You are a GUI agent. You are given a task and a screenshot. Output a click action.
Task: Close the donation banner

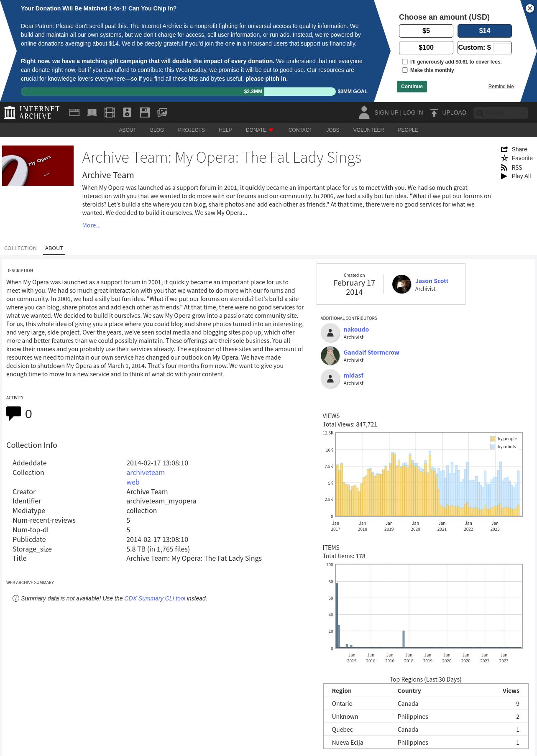coord(529,8)
